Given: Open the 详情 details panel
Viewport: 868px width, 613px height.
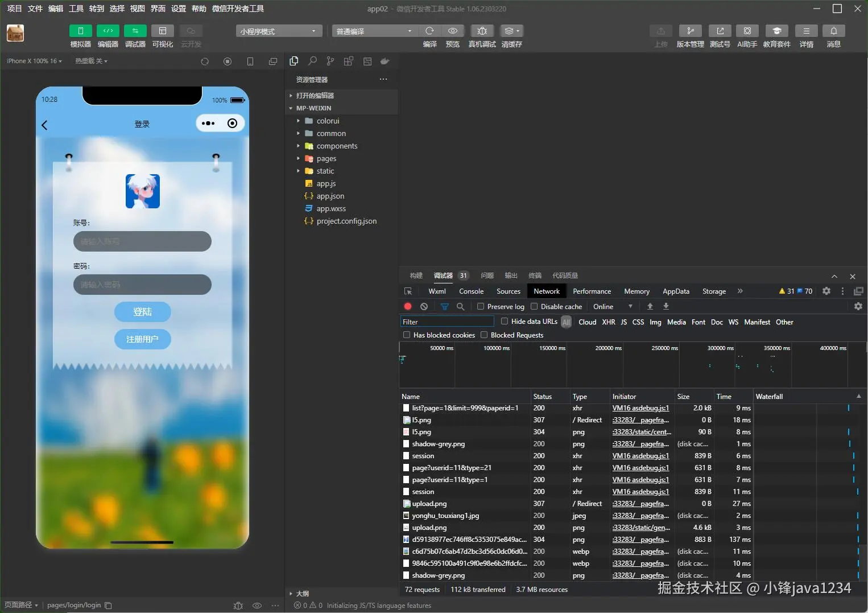Looking at the screenshot, I should pos(807,31).
